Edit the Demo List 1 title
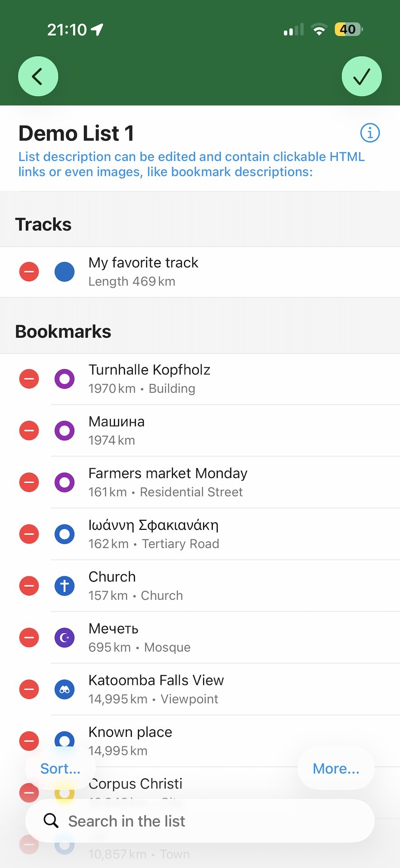Screen dimensions: 400x868 [76, 133]
